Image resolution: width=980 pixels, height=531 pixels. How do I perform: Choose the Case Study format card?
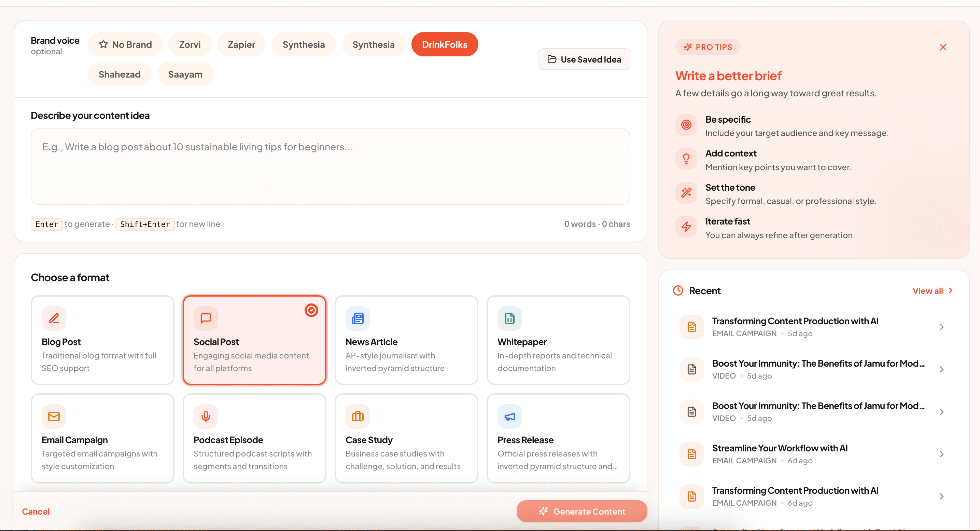406,438
